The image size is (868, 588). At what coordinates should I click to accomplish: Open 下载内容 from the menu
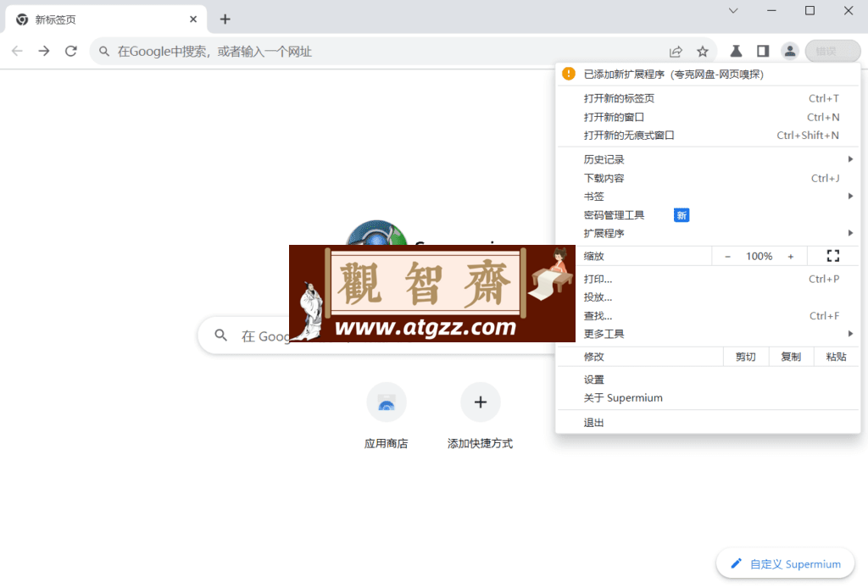(708, 178)
